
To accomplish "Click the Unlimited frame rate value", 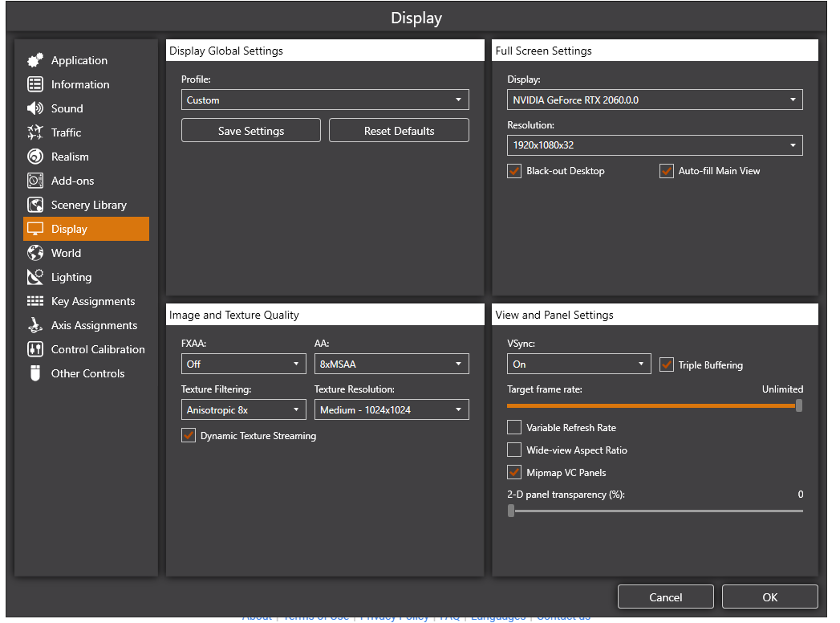I will coord(782,389).
